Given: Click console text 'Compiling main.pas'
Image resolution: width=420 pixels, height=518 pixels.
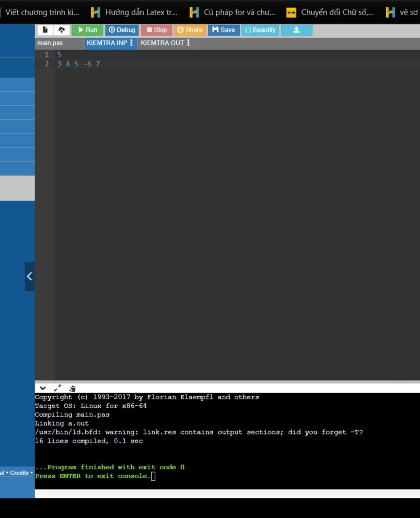Looking at the screenshot, I should 72,415.
